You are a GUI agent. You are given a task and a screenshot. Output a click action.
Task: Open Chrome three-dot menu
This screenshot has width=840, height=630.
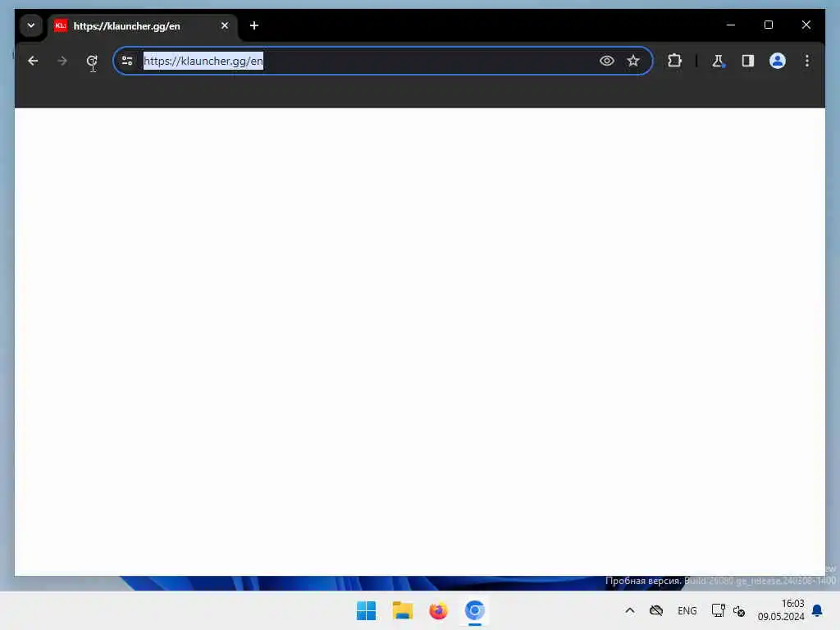(807, 61)
